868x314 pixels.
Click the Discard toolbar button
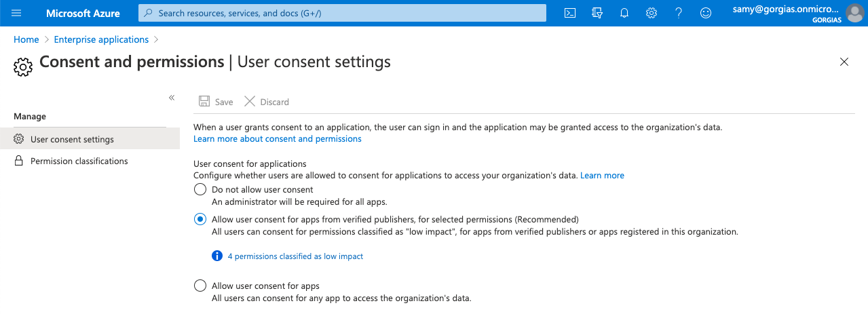click(x=267, y=102)
